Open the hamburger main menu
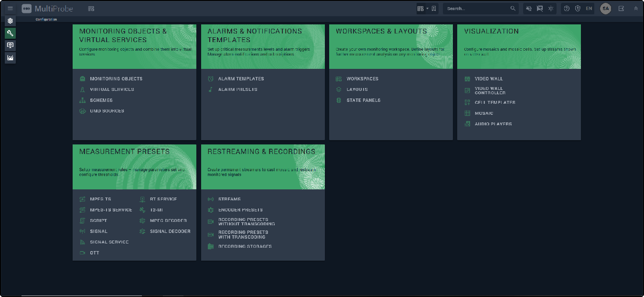The width and height of the screenshot is (644, 297). (x=10, y=9)
